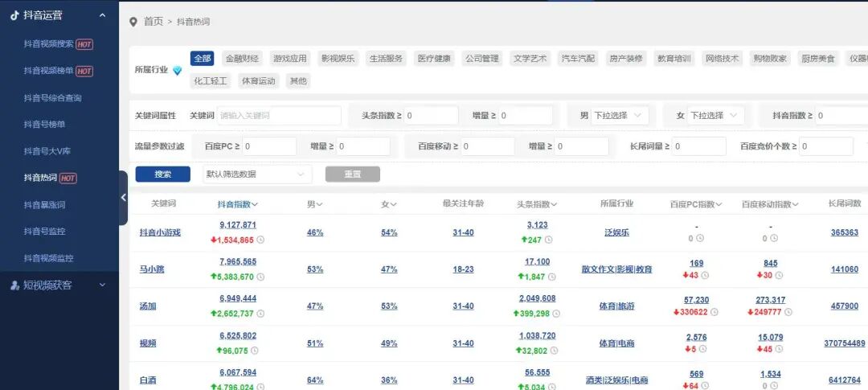868x390 pixels.
Task: Click the 365363 long-tail count
Action: pyautogui.click(x=845, y=232)
